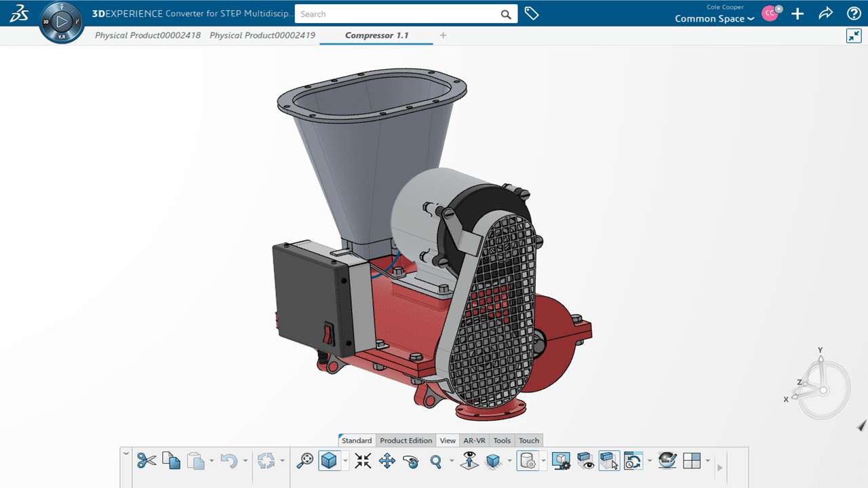Click the tag icon beside search
The image size is (868, 488).
(x=532, y=14)
